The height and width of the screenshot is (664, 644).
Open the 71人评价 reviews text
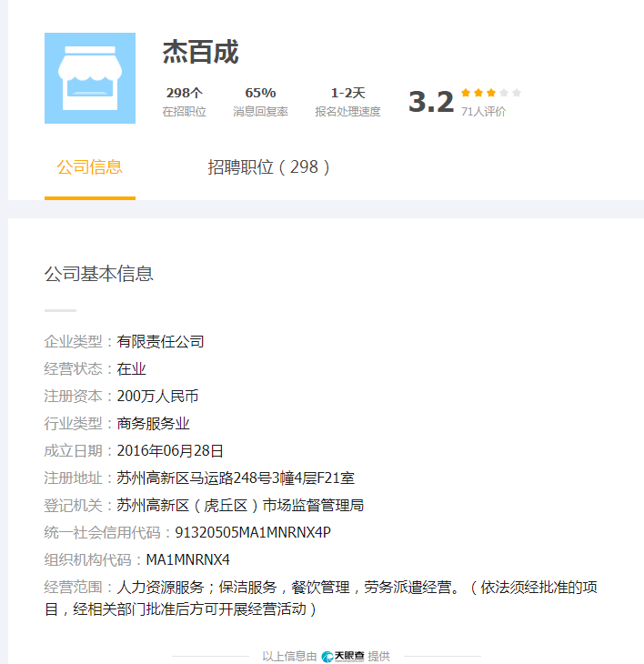click(484, 111)
